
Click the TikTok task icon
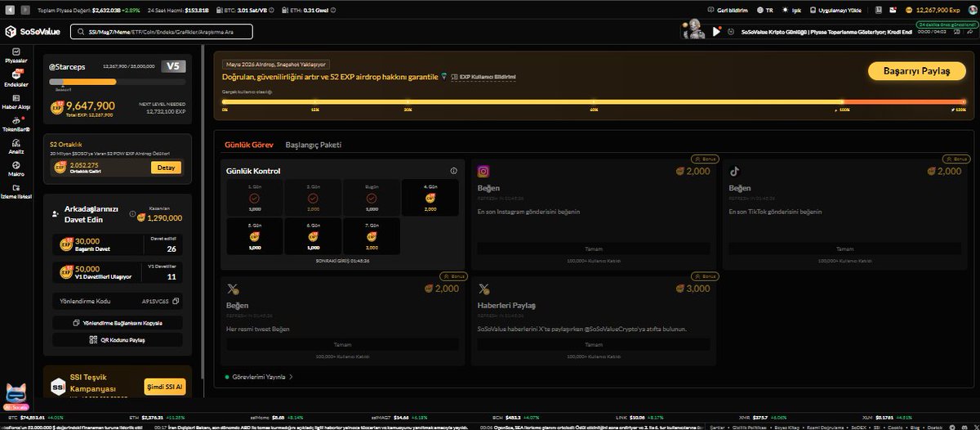click(x=734, y=171)
